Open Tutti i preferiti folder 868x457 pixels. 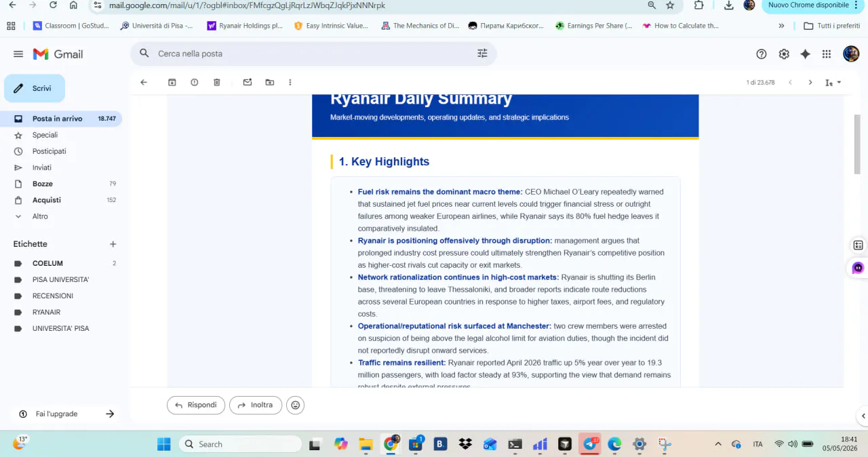tap(832, 26)
